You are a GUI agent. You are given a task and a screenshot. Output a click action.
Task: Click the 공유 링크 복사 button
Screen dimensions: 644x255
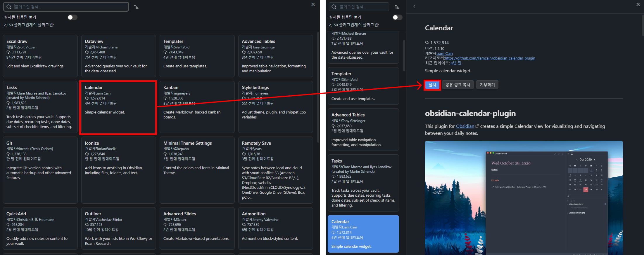[458, 85]
